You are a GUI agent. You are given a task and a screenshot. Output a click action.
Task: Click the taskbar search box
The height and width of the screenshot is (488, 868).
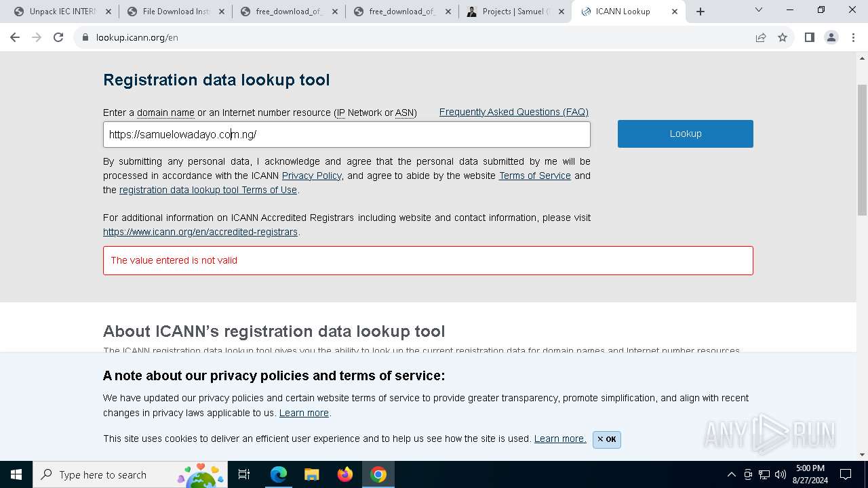click(x=131, y=474)
